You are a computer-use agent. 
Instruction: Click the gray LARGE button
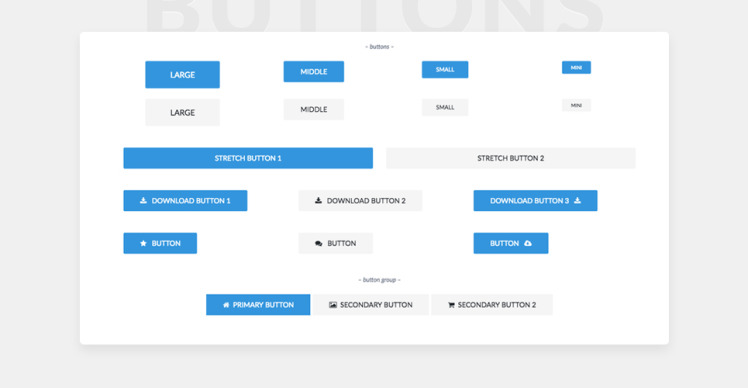click(183, 112)
